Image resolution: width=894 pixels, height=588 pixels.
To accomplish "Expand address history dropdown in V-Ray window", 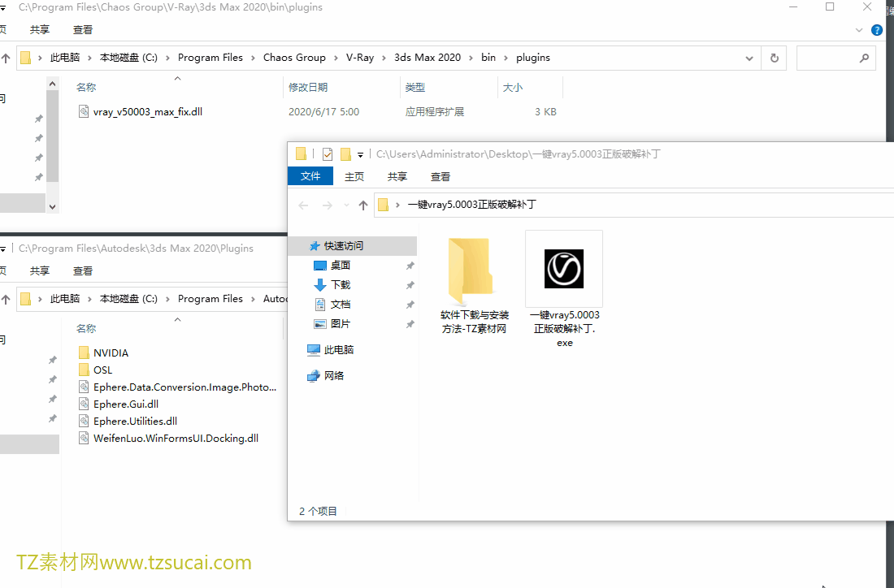I will [x=749, y=58].
